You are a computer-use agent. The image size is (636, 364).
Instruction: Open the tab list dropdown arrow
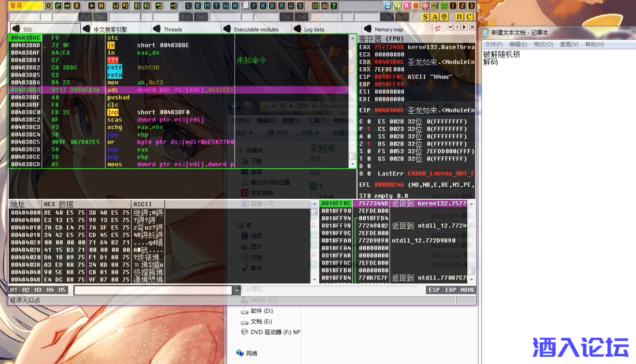[x=450, y=27]
